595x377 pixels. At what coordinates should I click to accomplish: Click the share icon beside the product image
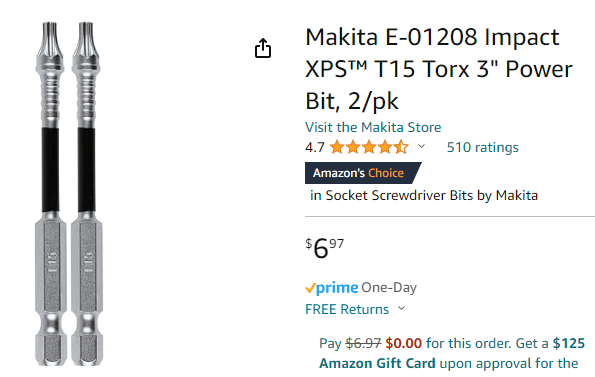coord(263,48)
